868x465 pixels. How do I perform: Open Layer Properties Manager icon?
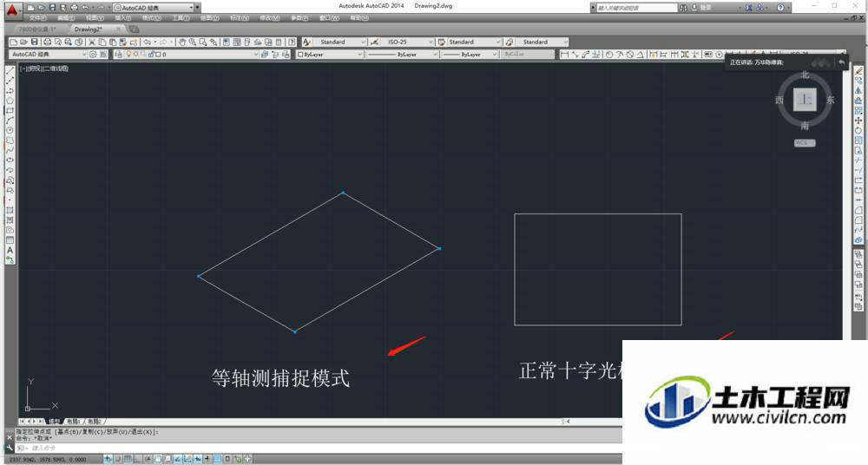pyautogui.click(x=118, y=55)
